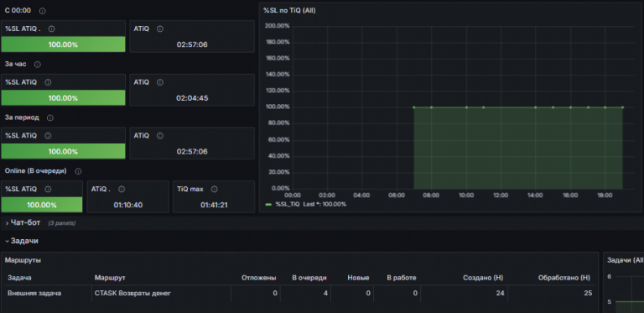Sort table by Задача column
This screenshot has height=313, width=644.
(19, 278)
